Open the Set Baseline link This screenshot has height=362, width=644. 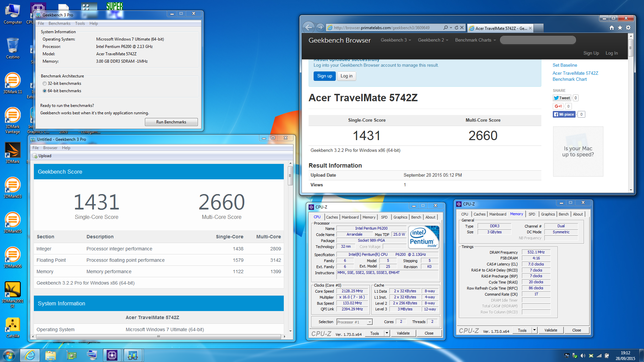[x=565, y=65]
